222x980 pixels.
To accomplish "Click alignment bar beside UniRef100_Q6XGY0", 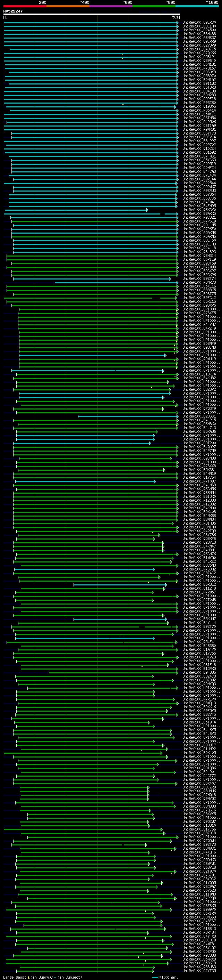I will pyautogui.click(x=76, y=210).
